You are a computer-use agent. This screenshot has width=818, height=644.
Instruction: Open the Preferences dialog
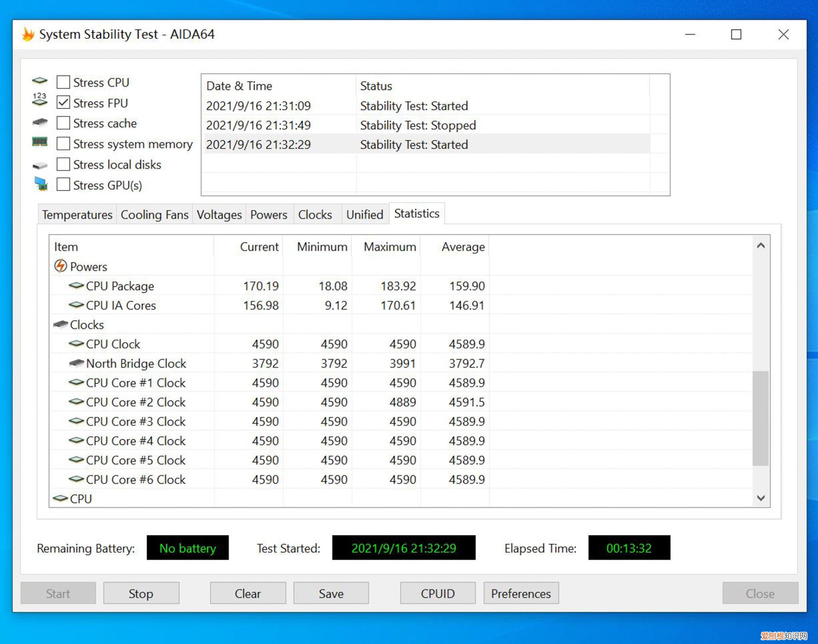521,593
